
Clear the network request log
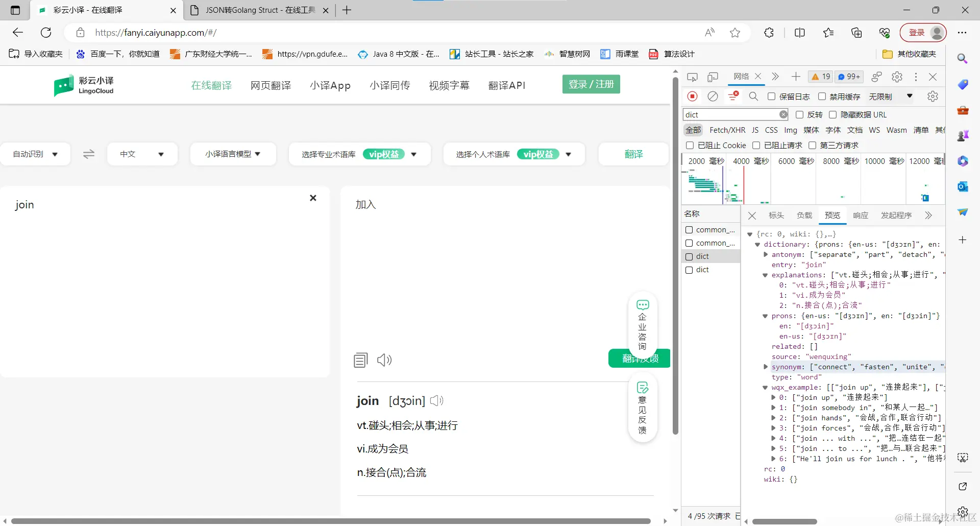tap(713, 96)
